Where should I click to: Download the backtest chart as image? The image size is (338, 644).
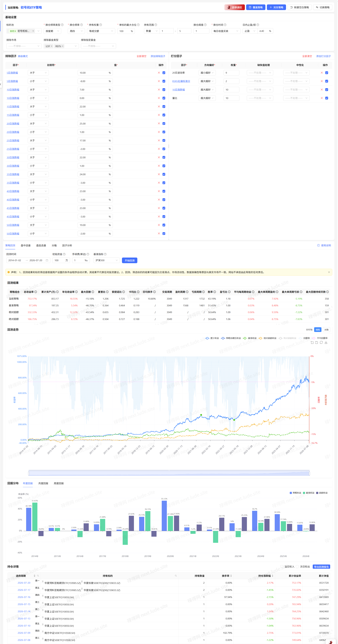326,342
